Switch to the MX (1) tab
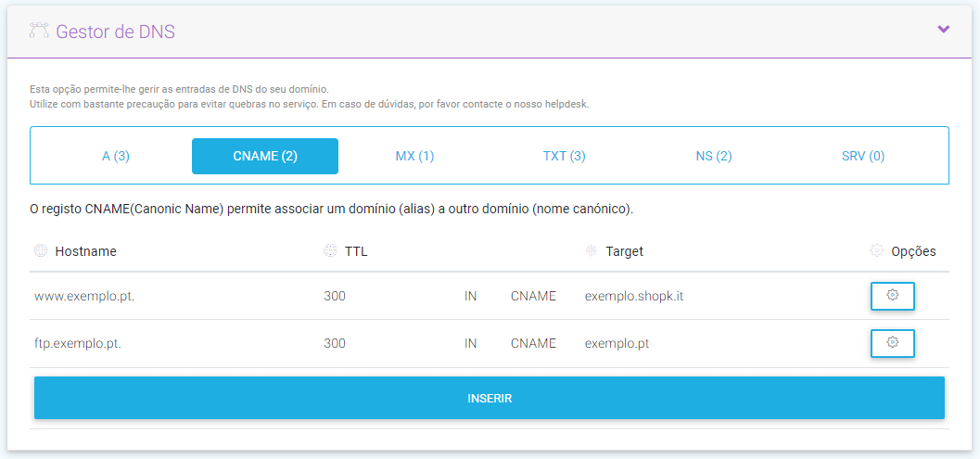980x459 pixels. (x=414, y=156)
